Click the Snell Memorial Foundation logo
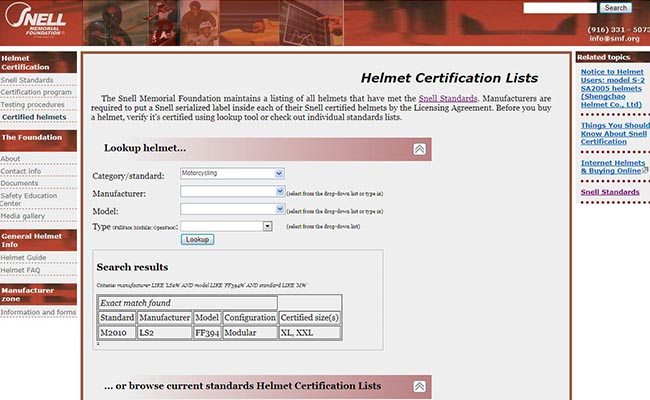Viewport: 650px width, 400px height. (x=35, y=21)
